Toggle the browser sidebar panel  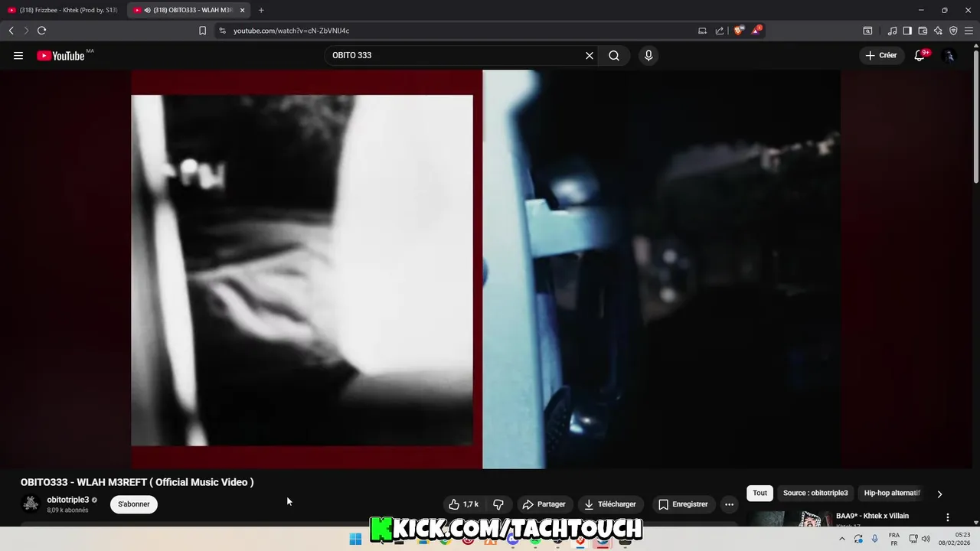[907, 31]
